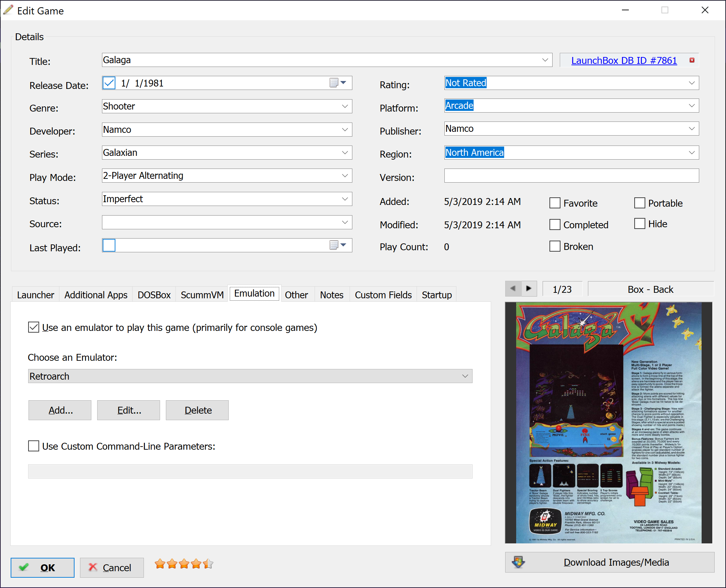
Task: Open the Notes tab
Action: click(332, 295)
